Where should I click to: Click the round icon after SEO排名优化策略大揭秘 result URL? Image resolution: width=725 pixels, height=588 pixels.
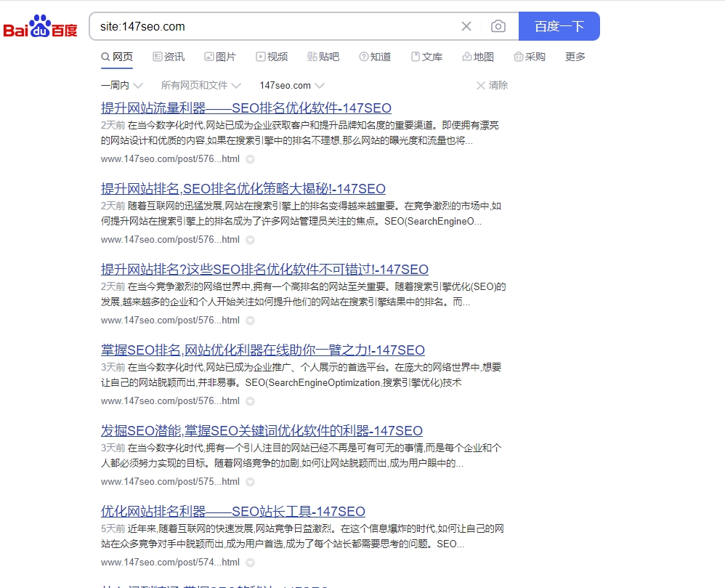(250, 240)
